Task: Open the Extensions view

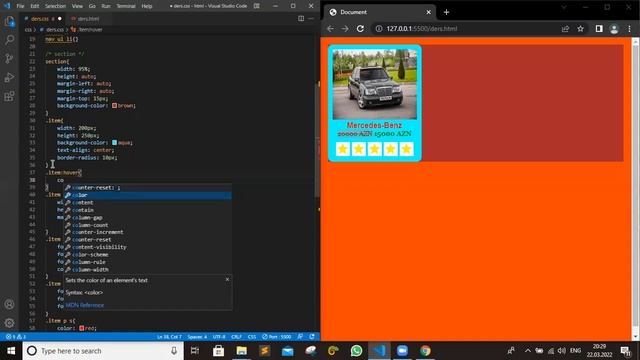Action: pyautogui.click(x=9, y=96)
